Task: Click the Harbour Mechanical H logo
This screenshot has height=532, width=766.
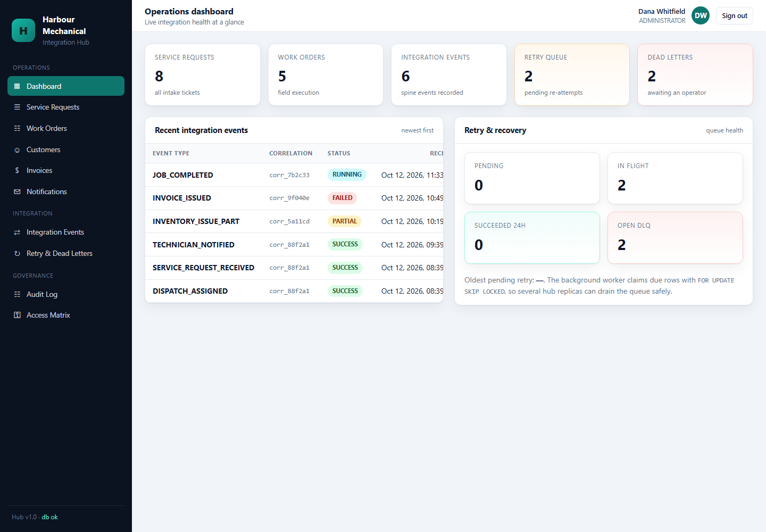Action: tap(23, 30)
